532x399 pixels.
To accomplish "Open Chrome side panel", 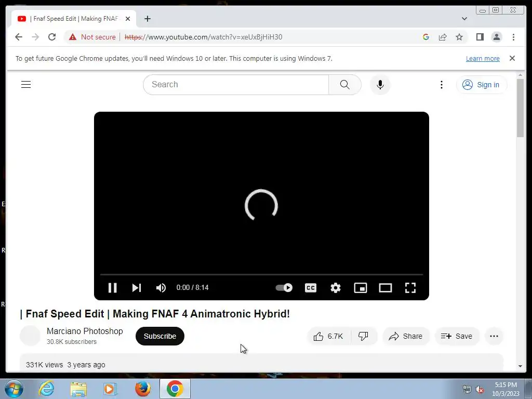I will (x=480, y=37).
